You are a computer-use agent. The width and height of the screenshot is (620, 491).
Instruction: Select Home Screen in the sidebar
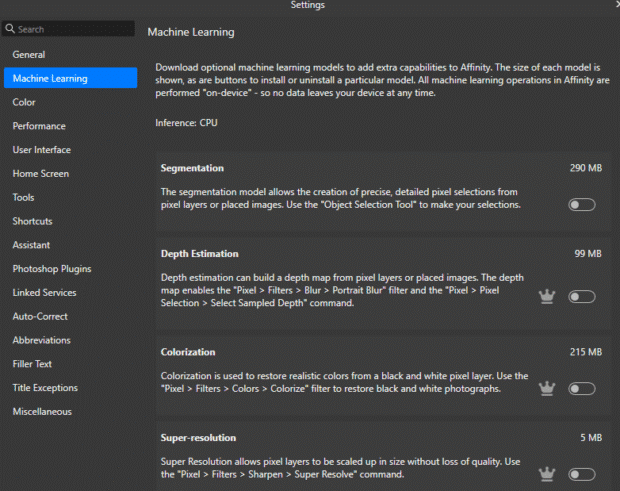click(41, 174)
